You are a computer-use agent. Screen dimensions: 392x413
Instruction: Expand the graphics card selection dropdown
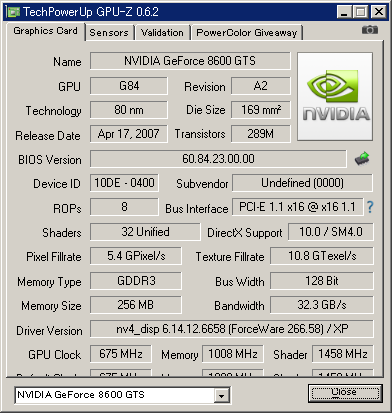click(x=221, y=396)
